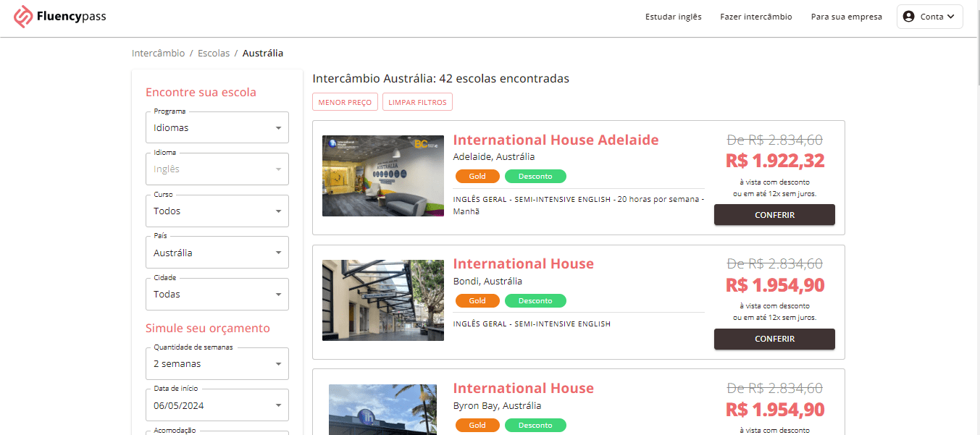Open Estudar inglês menu item
This screenshot has width=980, height=435.
point(673,17)
